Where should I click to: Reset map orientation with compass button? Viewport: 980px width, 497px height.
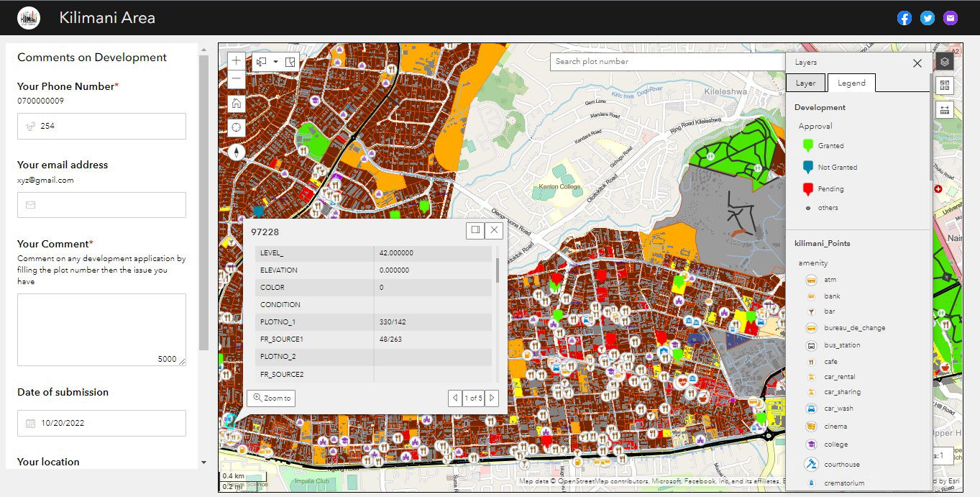[x=237, y=152]
